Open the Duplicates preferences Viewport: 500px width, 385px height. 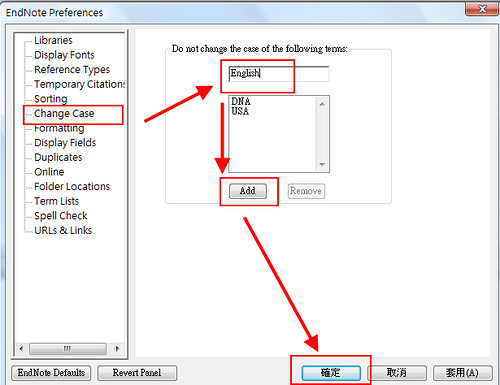coord(58,157)
